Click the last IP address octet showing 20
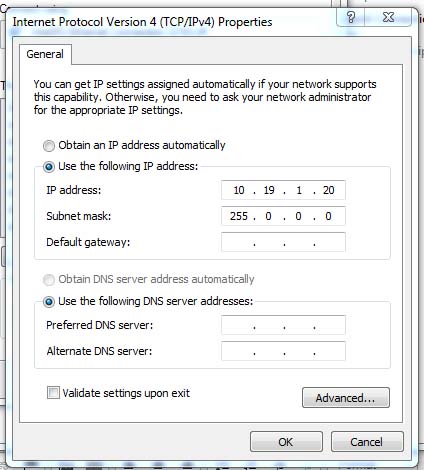 [x=328, y=190]
